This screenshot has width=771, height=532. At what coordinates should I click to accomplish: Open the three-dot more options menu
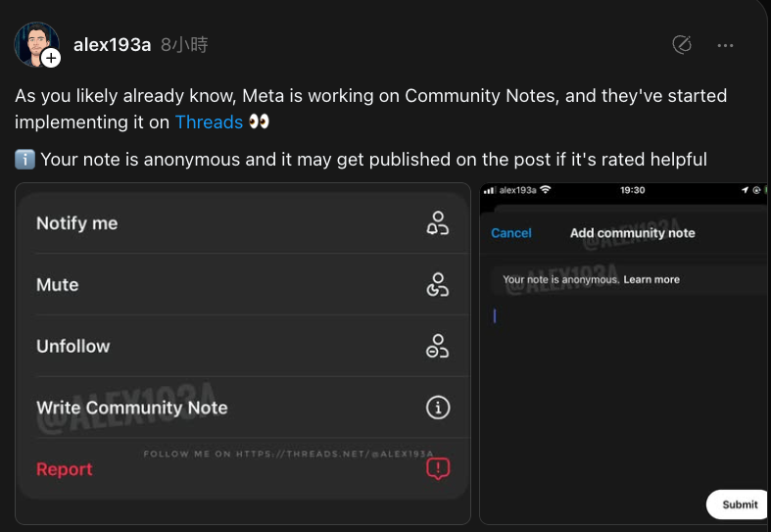pyautogui.click(x=725, y=45)
